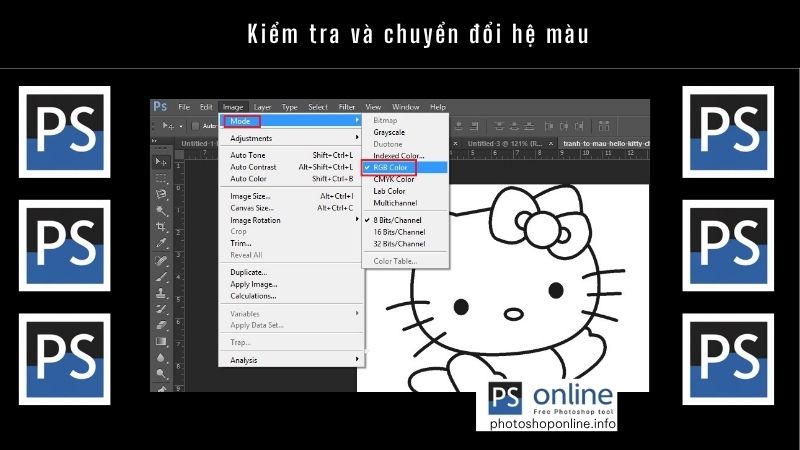Select the Crop tool

point(161,226)
